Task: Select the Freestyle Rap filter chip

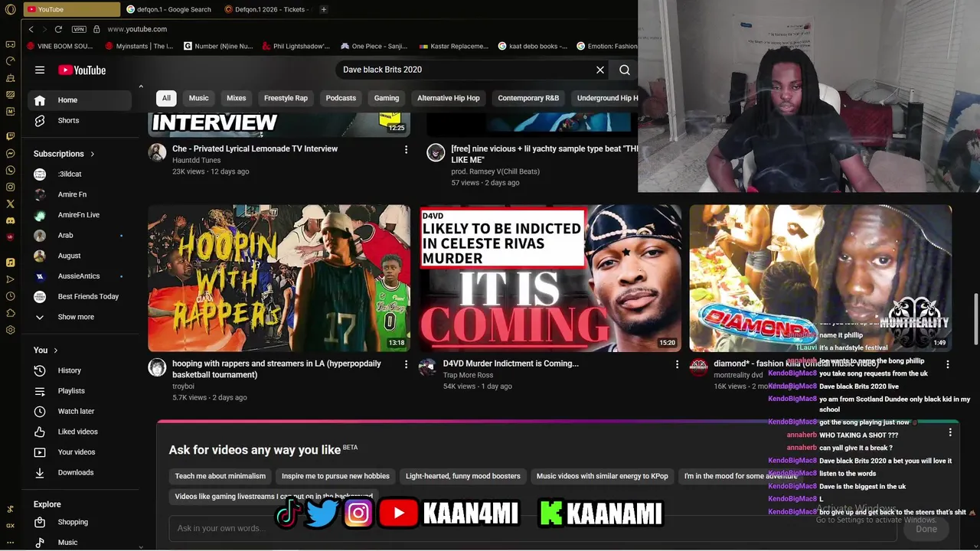Action: [286, 98]
